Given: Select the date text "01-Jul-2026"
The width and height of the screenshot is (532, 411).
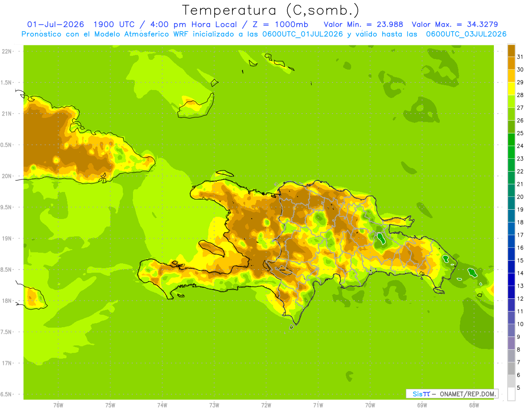Looking at the screenshot, I should coord(56,24).
